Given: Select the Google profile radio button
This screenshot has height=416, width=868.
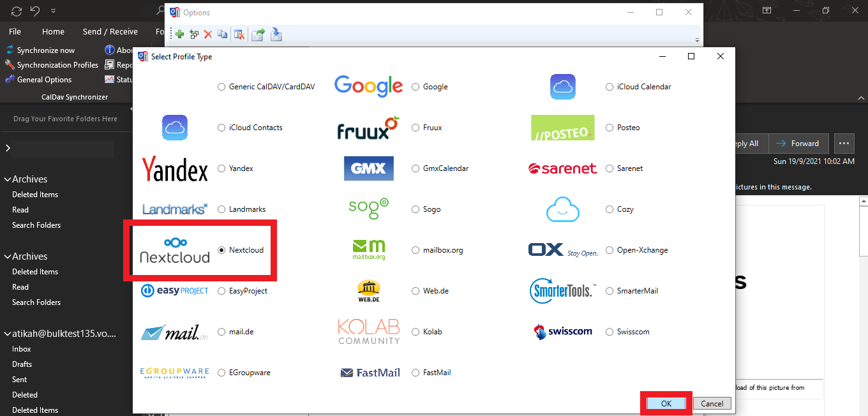Looking at the screenshot, I should [415, 87].
